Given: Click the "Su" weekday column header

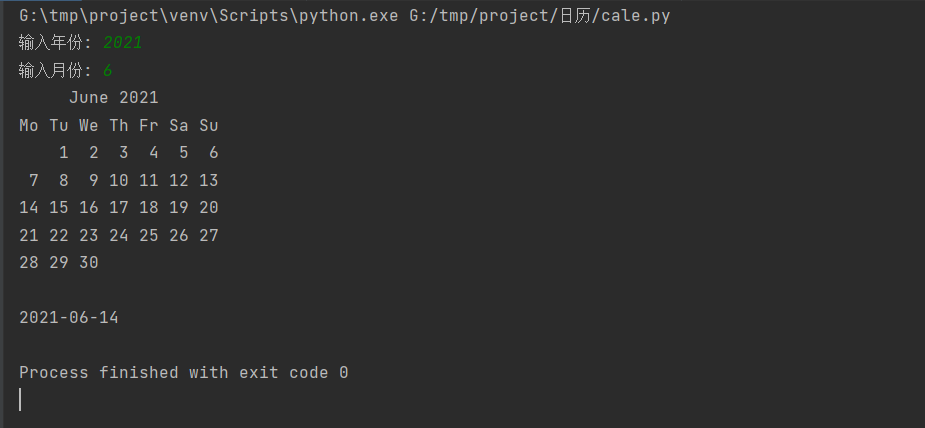Looking at the screenshot, I should (x=208, y=126).
